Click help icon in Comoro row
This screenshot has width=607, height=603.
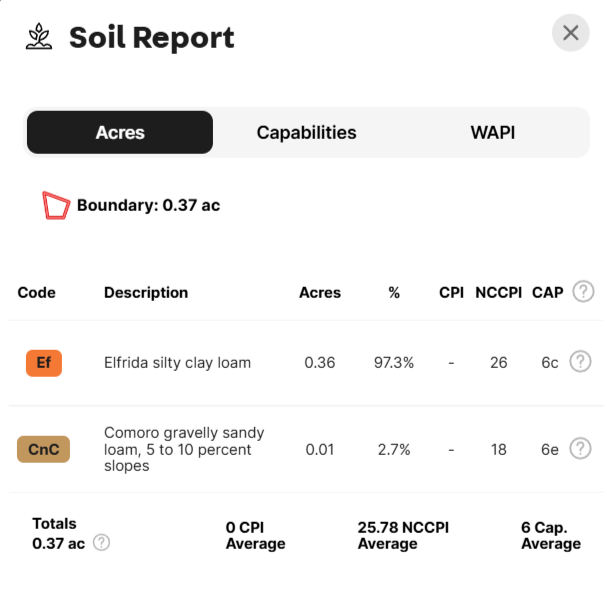pos(580,449)
